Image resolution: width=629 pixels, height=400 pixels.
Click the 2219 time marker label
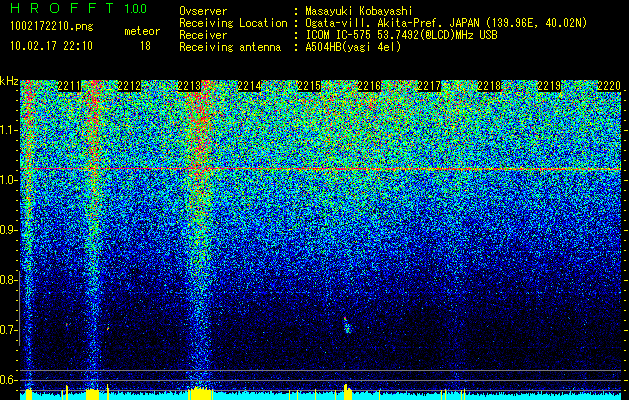point(549,86)
